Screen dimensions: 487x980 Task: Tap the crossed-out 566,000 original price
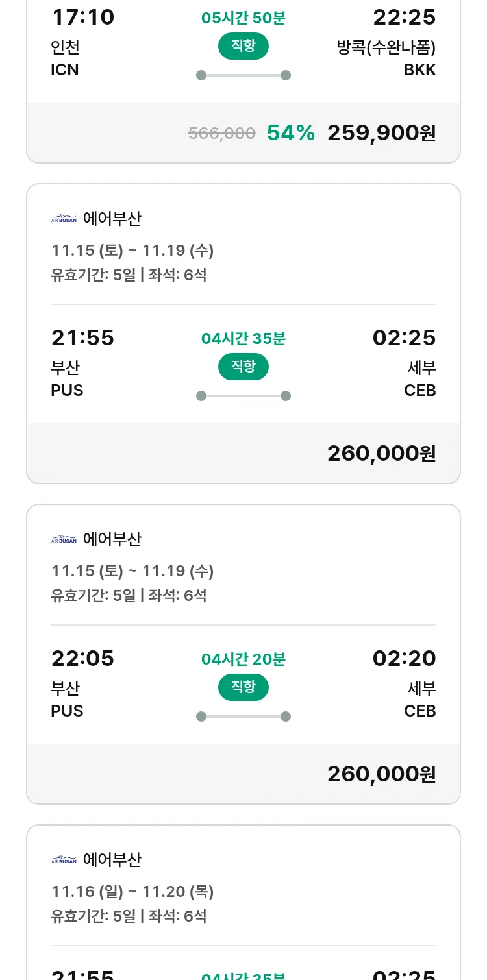[x=221, y=134]
